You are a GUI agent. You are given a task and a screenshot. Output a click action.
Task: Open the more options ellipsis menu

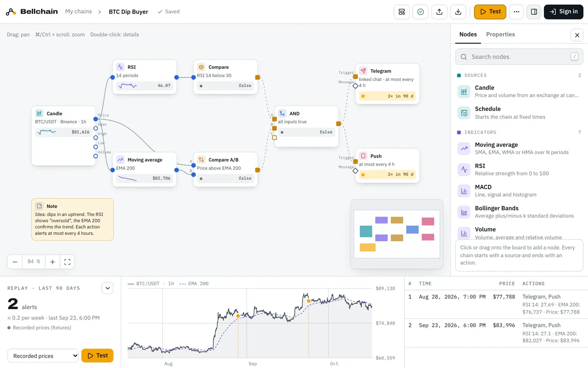click(x=516, y=12)
